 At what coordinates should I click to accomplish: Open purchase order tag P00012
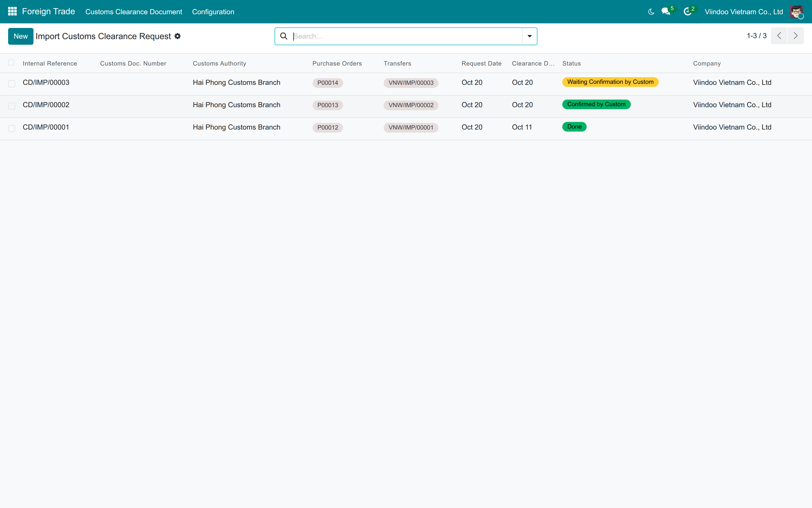pos(328,128)
